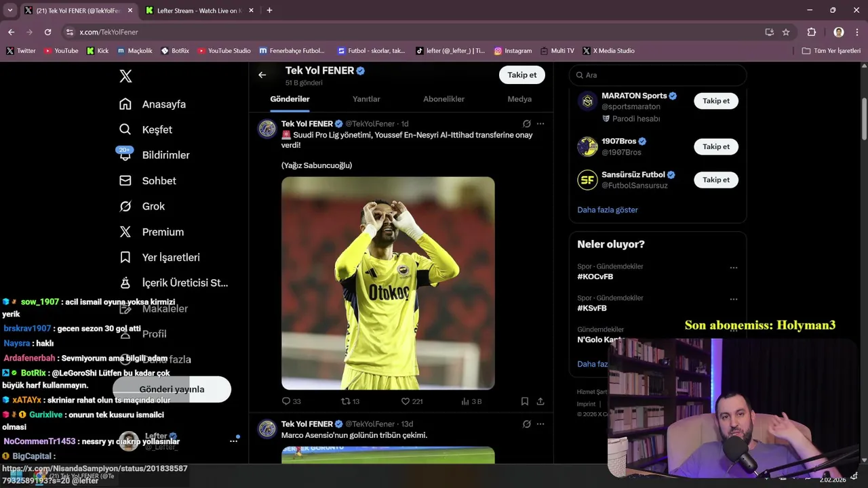Click the address bar URL
Image resolution: width=868 pixels, height=488 pixels.
108,32
